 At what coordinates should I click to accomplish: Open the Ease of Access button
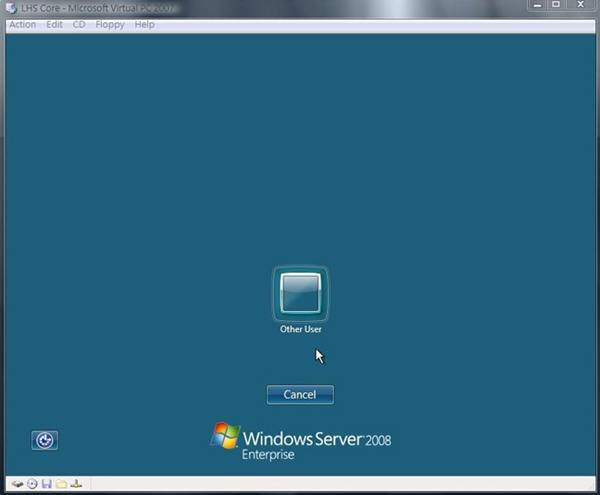pyautogui.click(x=44, y=440)
